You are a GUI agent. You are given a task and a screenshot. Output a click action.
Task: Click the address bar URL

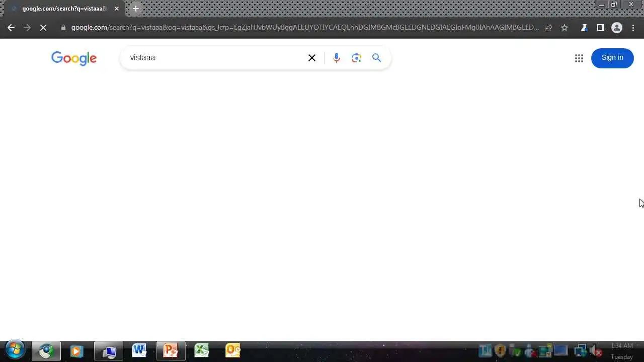pos(305,28)
